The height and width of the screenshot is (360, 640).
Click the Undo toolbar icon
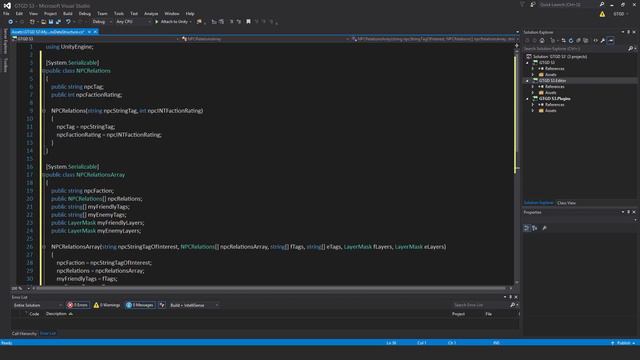[68, 22]
